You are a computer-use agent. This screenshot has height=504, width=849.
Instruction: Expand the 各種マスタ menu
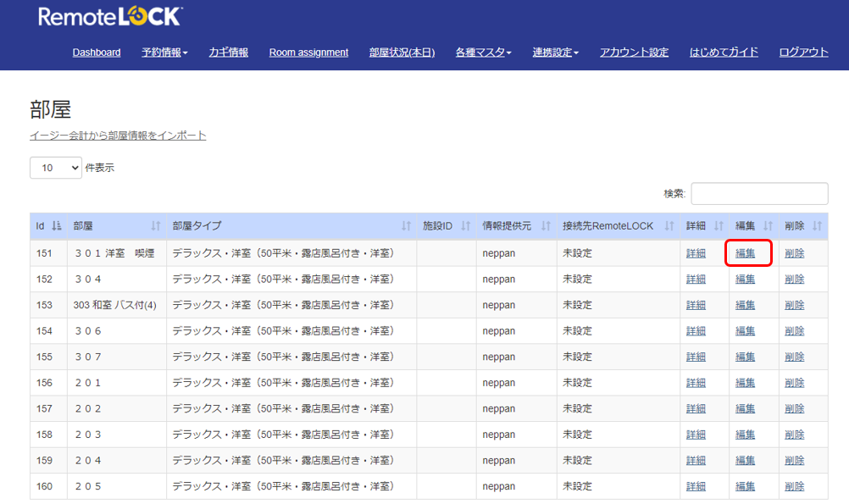point(484,53)
